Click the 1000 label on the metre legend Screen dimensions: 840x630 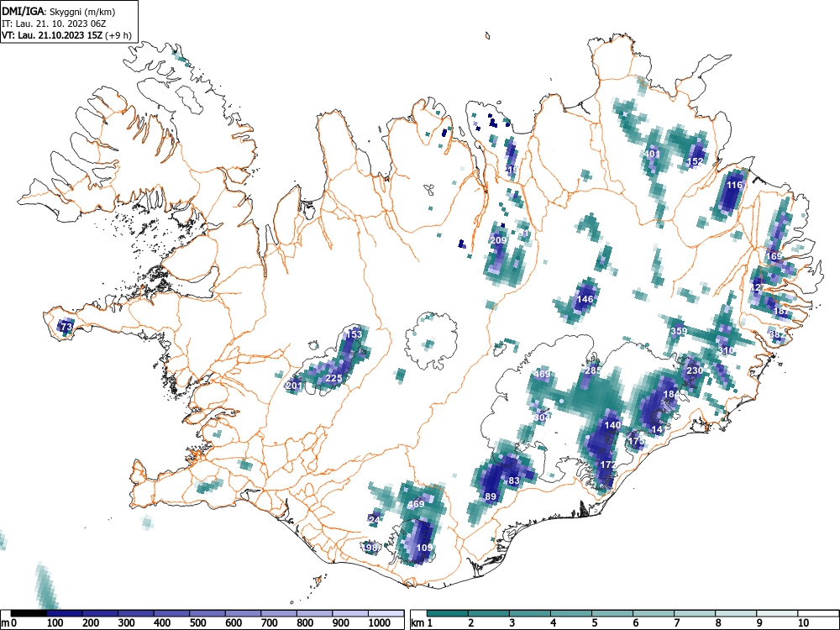coord(380,623)
